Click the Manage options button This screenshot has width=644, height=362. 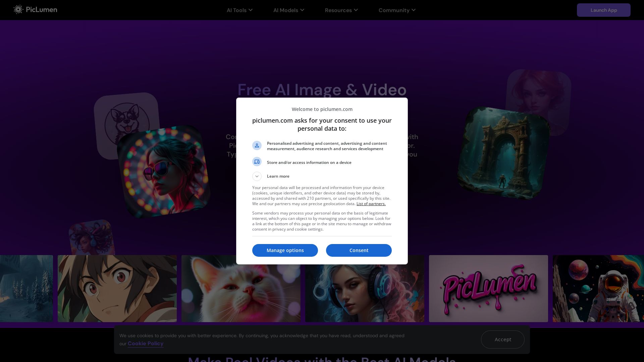coord(285,250)
